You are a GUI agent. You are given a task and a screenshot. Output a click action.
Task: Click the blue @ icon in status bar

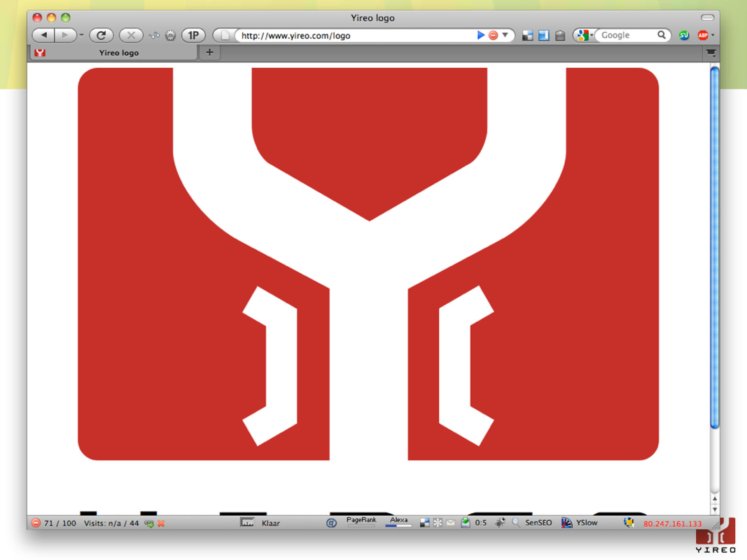point(331,523)
